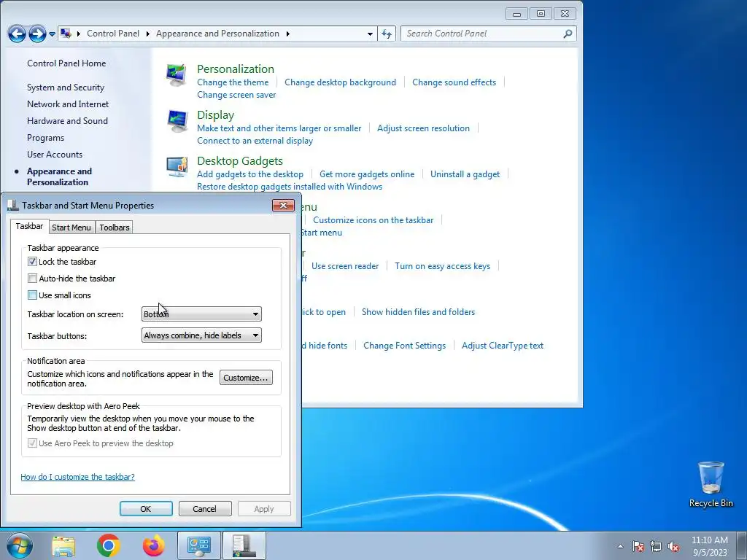Expand arrow after Control Panel breadcrumb
Viewport: 747px width, 560px height.
coord(147,34)
